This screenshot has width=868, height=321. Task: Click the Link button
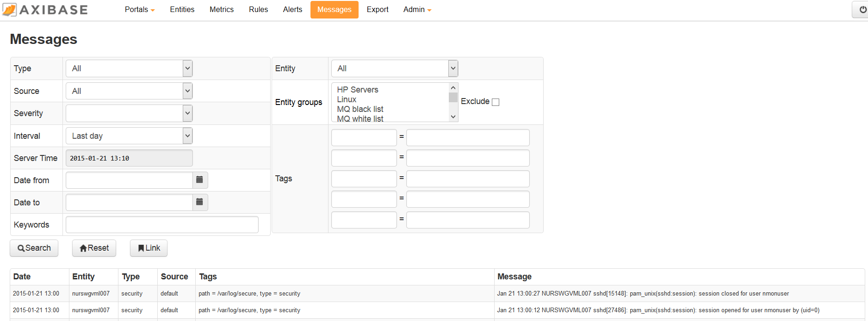click(149, 248)
